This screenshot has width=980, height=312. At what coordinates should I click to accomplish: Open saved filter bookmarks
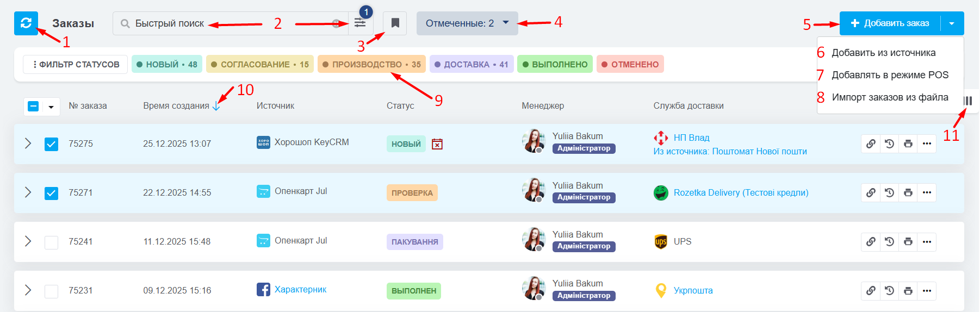point(395,23)
